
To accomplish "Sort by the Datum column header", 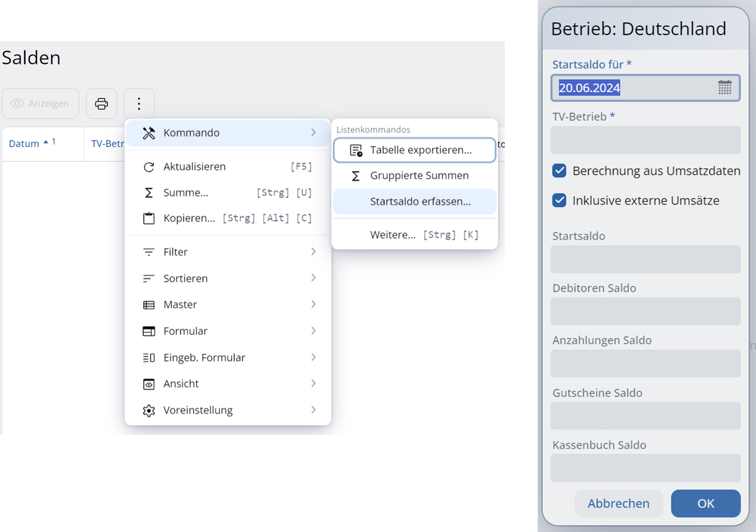I will coord(24,144).
